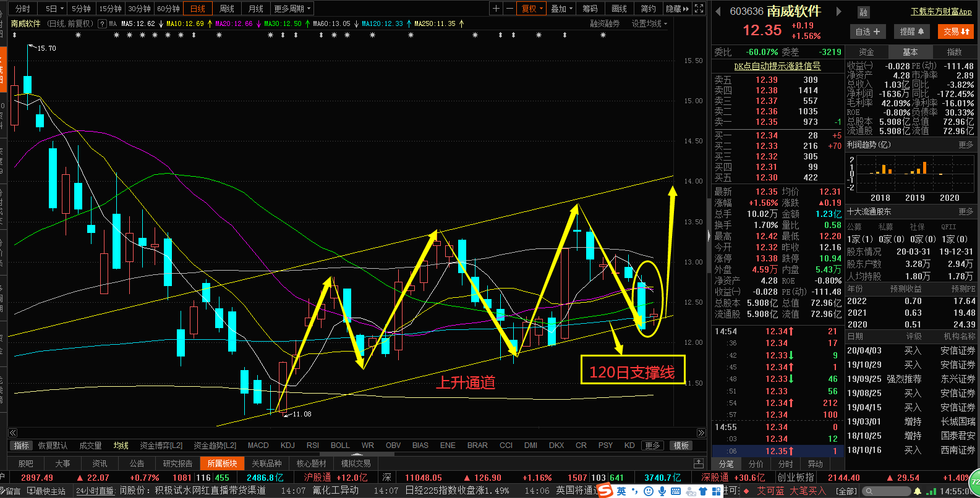Toggle the 模板 template button
Screen dimensions: 980x498
pyautogui.click(x=681, y=445)
